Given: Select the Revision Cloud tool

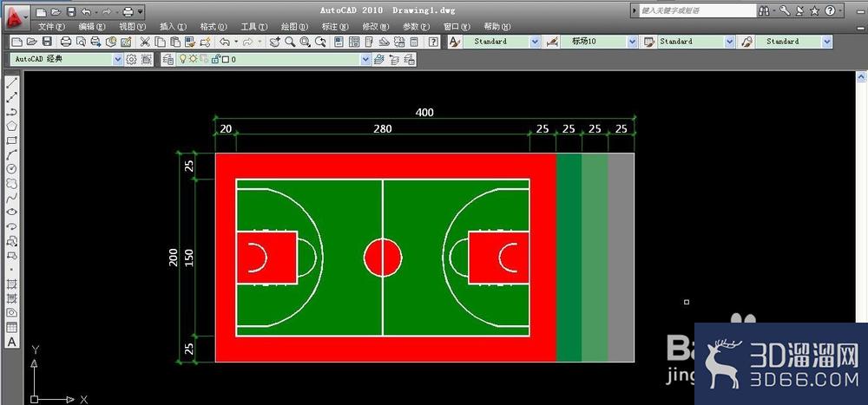Looking at the screenshot, I should pos(11,184).
